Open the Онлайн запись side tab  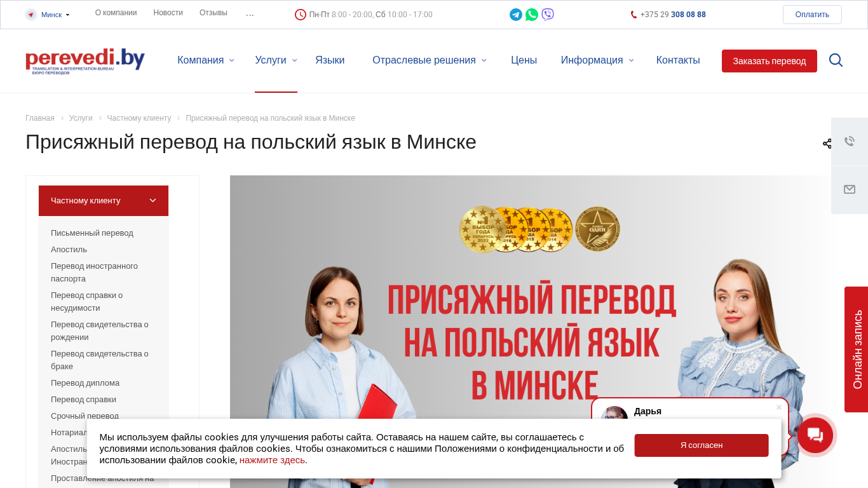tap(857, 349)
